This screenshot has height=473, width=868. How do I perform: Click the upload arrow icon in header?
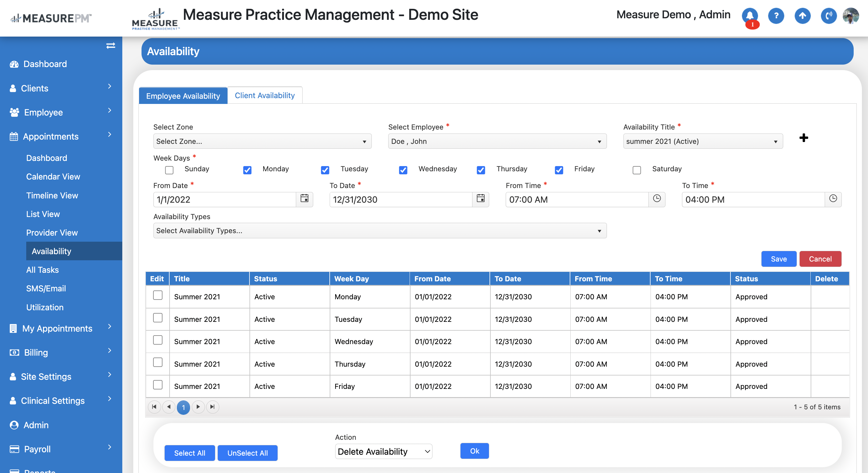point(802,16)
